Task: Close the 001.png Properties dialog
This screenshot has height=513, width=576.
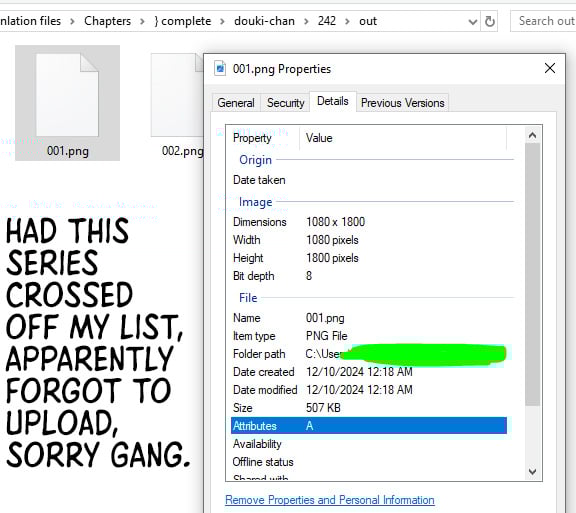Action: coord(550,68)
